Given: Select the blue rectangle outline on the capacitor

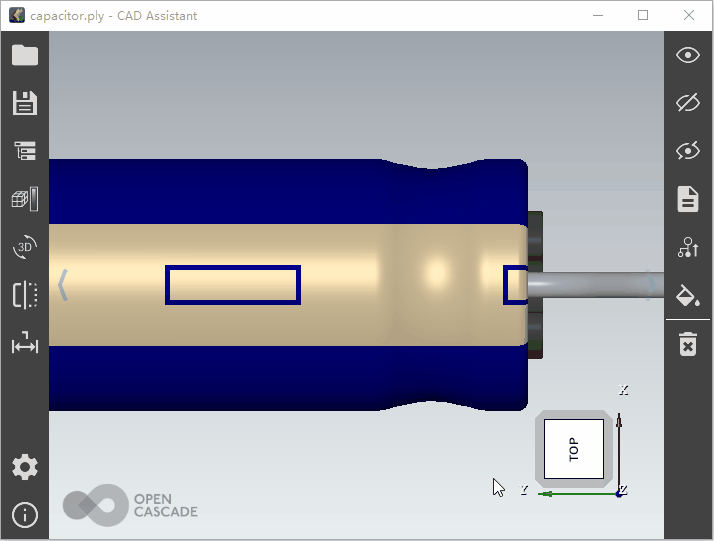Looking at the screenshot, I should coord(233,285).
